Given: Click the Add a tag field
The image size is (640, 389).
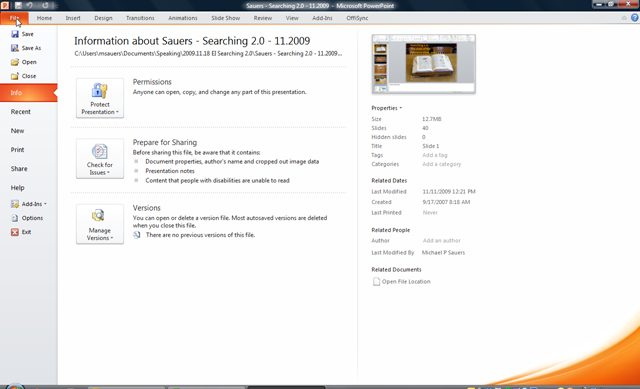Looking at the screenshot, I should coord(435,155).
